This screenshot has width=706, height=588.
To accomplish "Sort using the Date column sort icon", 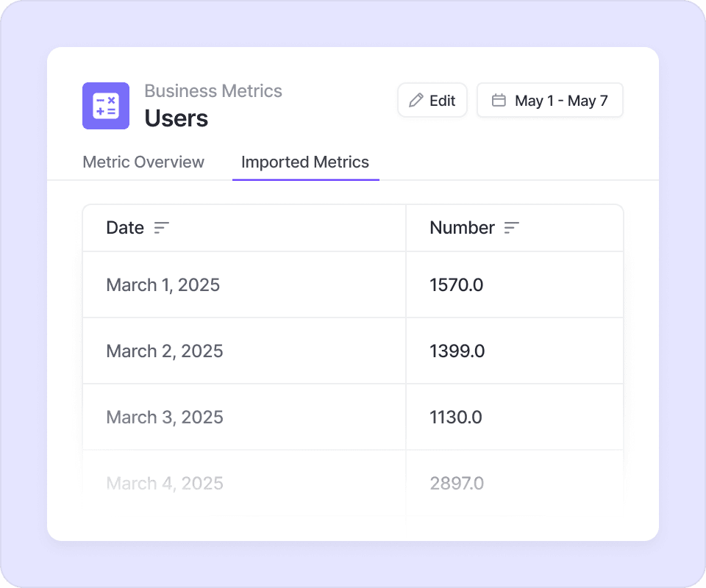I will [162, 228].
